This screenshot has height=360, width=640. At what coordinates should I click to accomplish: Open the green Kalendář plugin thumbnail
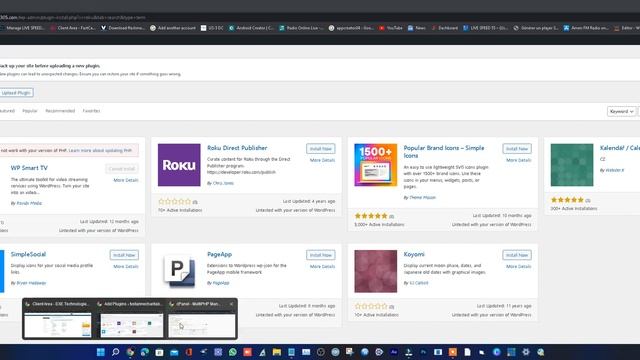[x=572, y=165]
